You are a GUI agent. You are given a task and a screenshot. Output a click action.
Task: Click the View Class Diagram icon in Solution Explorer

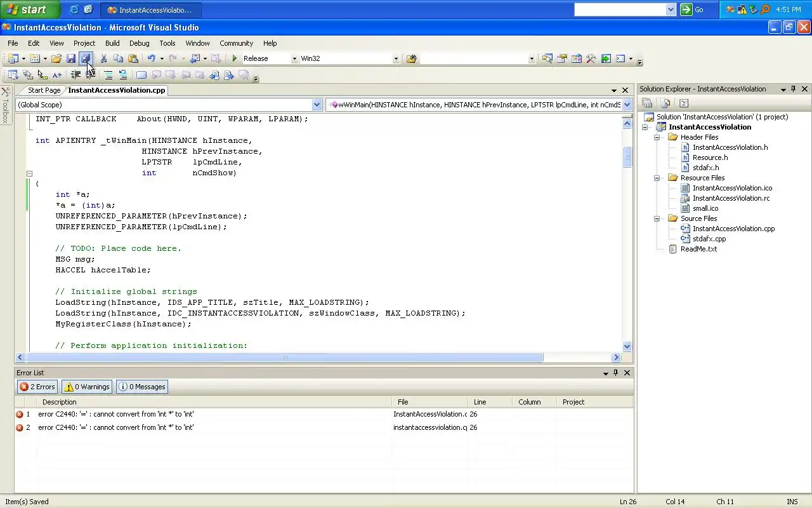(684, 103)
